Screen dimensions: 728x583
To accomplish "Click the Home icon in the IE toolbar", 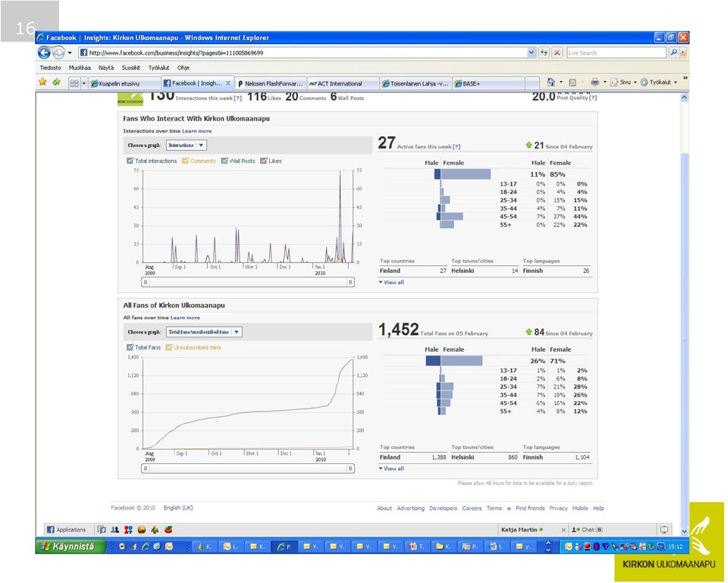I will (551, 83).
